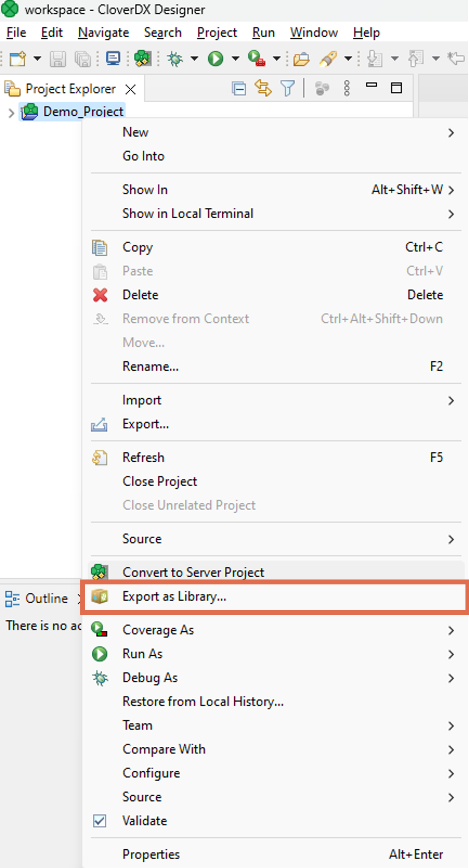This screenshot has width=469, height=868.
Task: Toggle the Validate option in the menu
Action: (x=145, y=821)
